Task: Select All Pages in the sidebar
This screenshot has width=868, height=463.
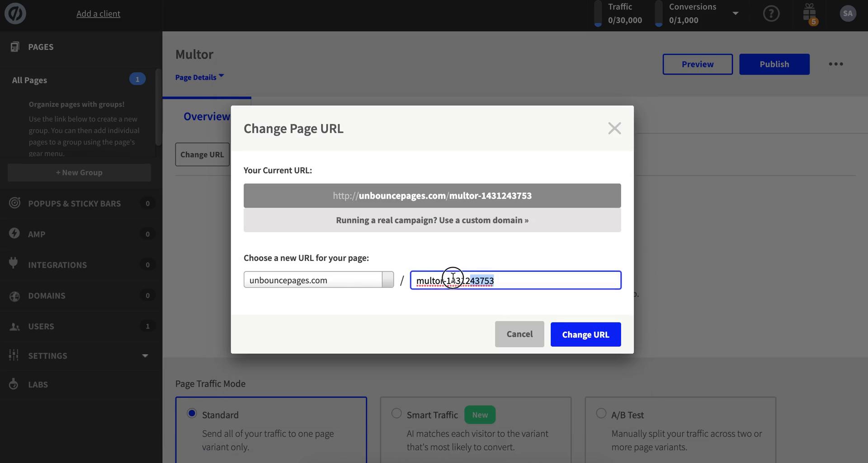Action: click(29, 80)
